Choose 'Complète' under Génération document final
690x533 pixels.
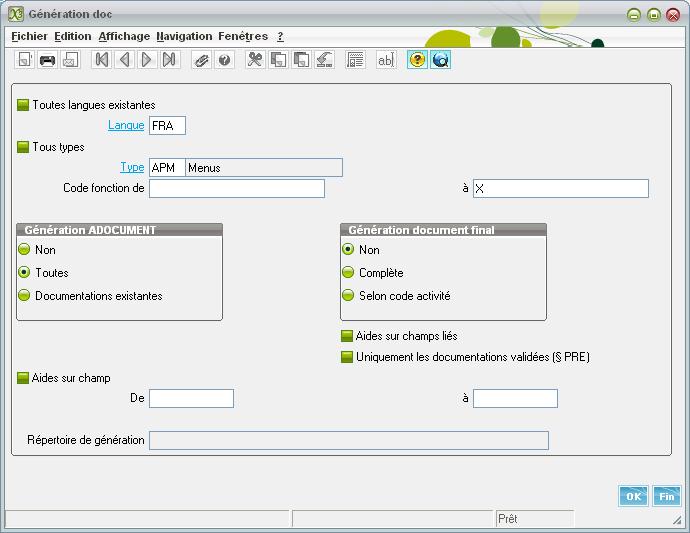348,273
